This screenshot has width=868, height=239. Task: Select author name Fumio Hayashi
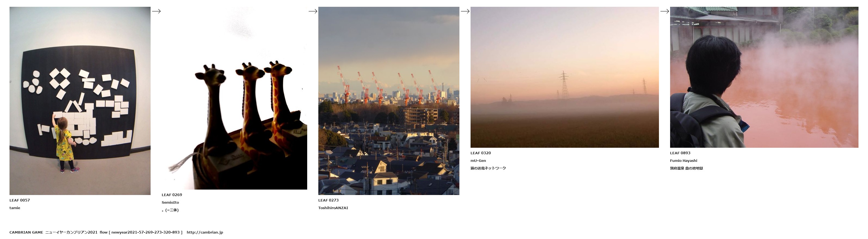tap(683, 161)
